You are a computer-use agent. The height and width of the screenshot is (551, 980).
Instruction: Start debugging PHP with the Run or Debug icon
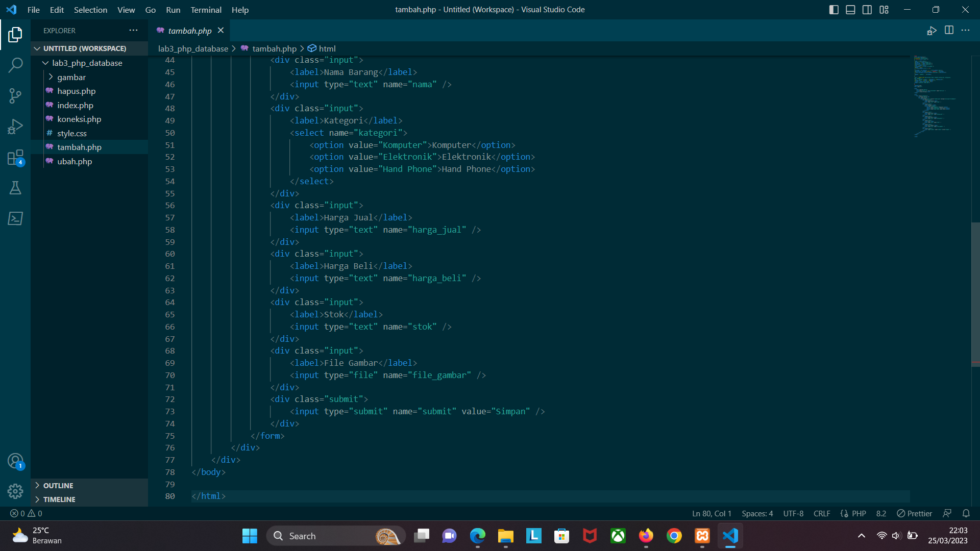[932, 31]
